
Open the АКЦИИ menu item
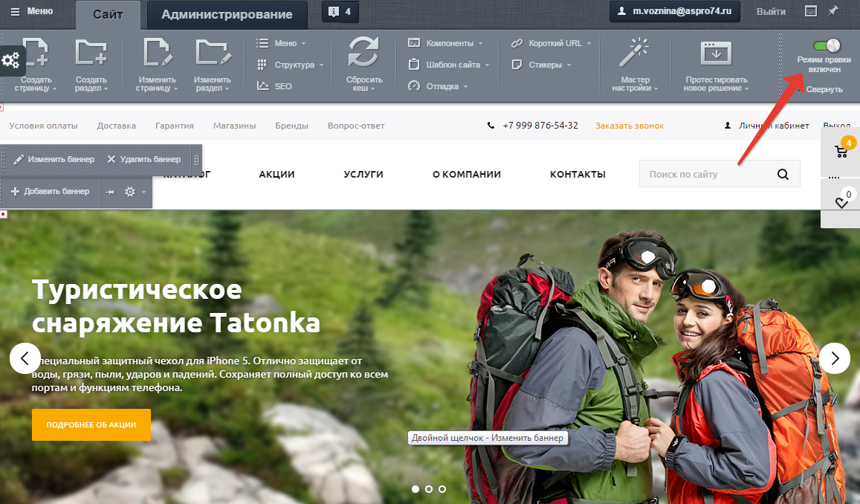277,175
